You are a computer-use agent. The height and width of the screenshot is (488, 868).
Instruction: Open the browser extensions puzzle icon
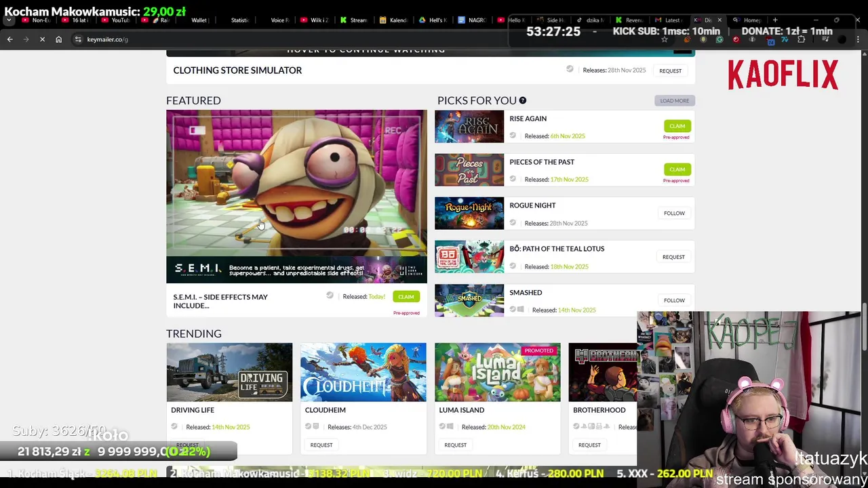802,39
